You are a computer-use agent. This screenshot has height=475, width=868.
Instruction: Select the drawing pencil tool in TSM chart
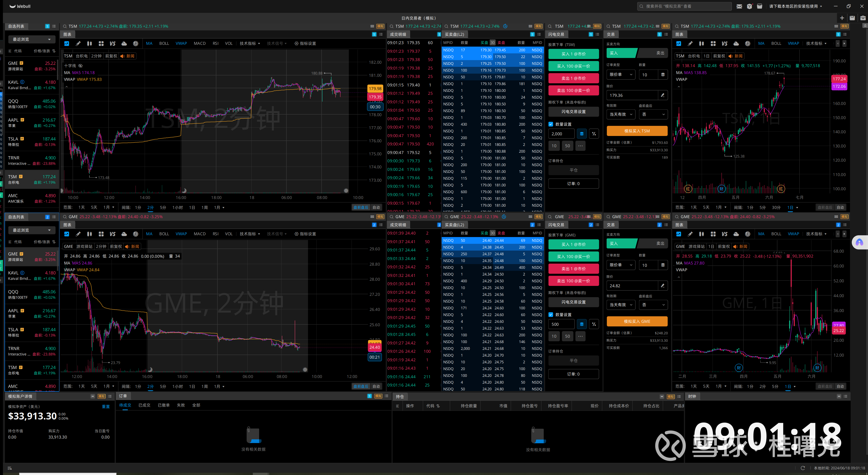point(78,43)
